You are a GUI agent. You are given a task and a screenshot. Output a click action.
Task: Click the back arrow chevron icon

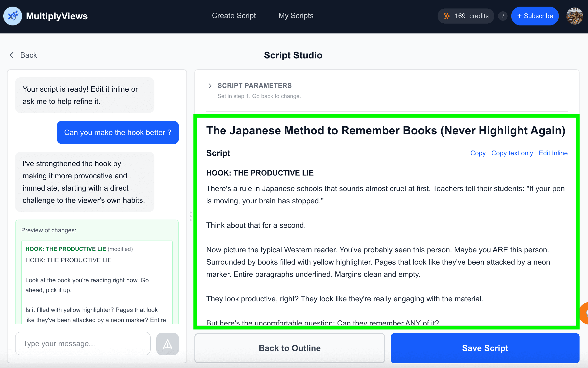point(12,55)
